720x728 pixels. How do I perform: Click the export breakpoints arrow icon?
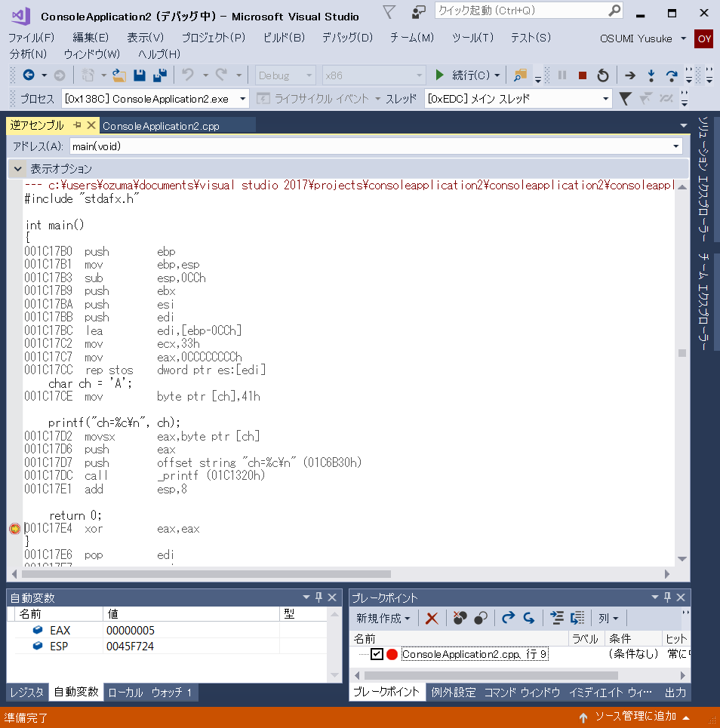click(x=508, y=618)
